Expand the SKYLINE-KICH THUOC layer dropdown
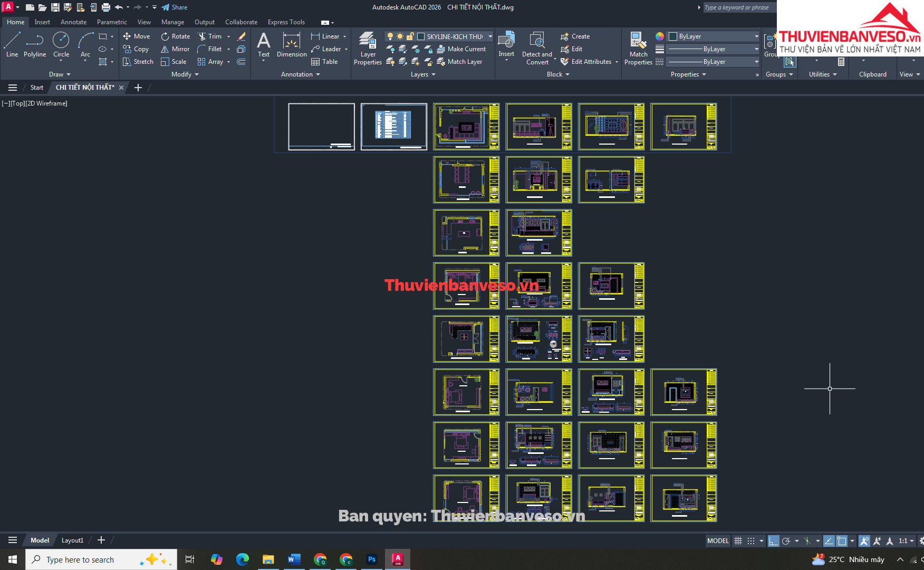 (x=490, y=36)
